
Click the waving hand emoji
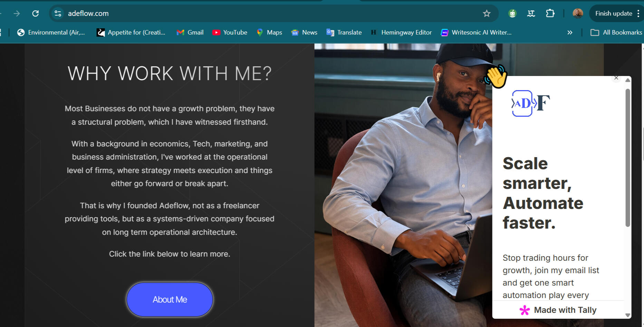click(x=496, y=76)
